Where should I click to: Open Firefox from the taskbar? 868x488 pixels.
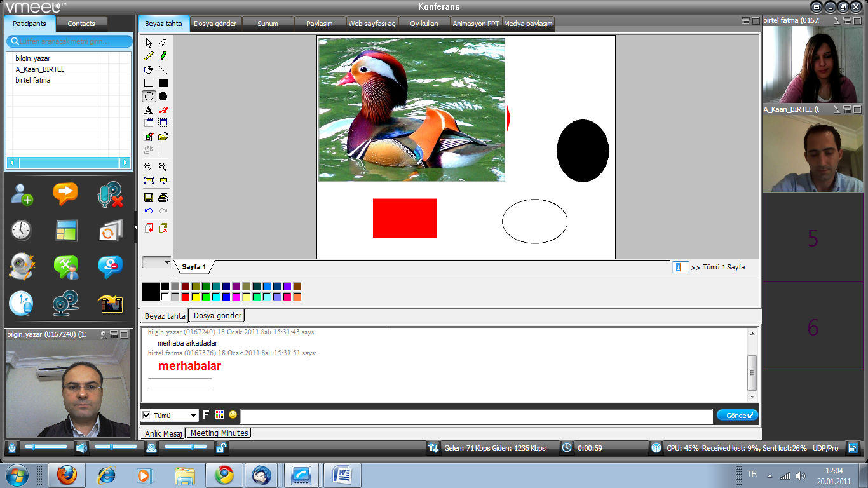[x=67, y=475]
